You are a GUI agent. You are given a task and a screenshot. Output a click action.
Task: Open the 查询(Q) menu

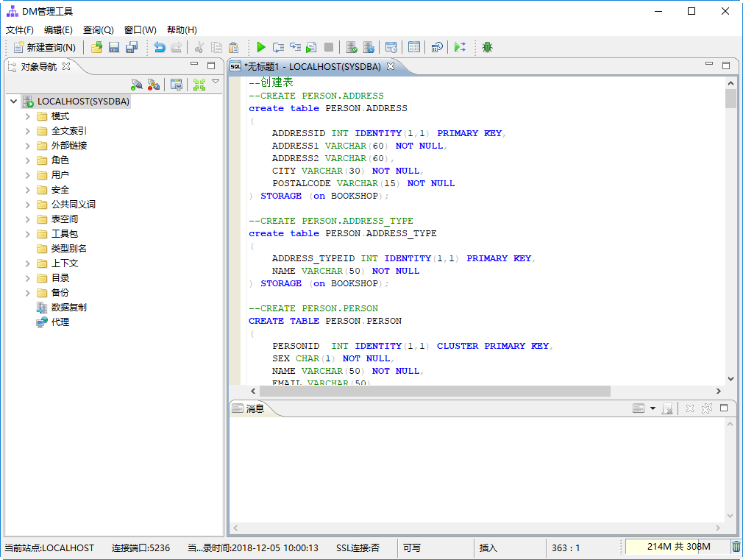point(98,30)
